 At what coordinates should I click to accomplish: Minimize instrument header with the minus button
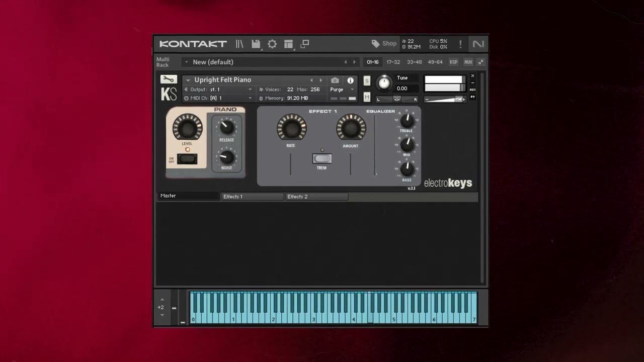pyautogui.click(x=472, y=83)
